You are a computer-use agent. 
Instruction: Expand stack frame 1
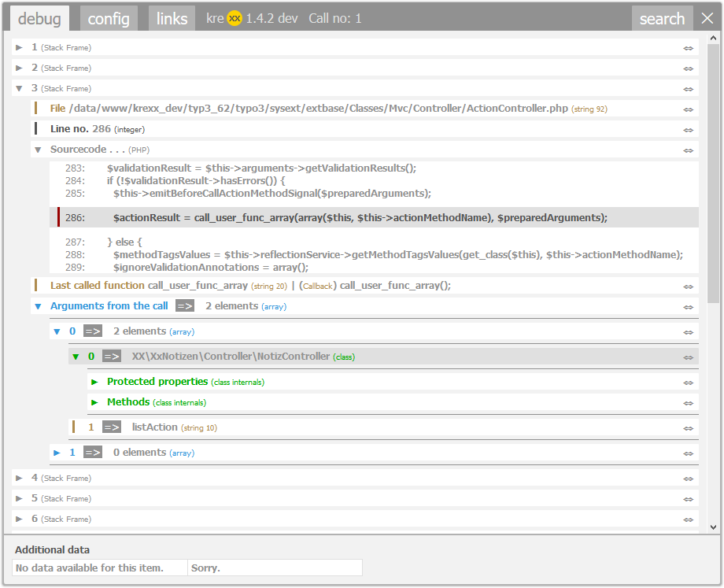click(19, 47)
